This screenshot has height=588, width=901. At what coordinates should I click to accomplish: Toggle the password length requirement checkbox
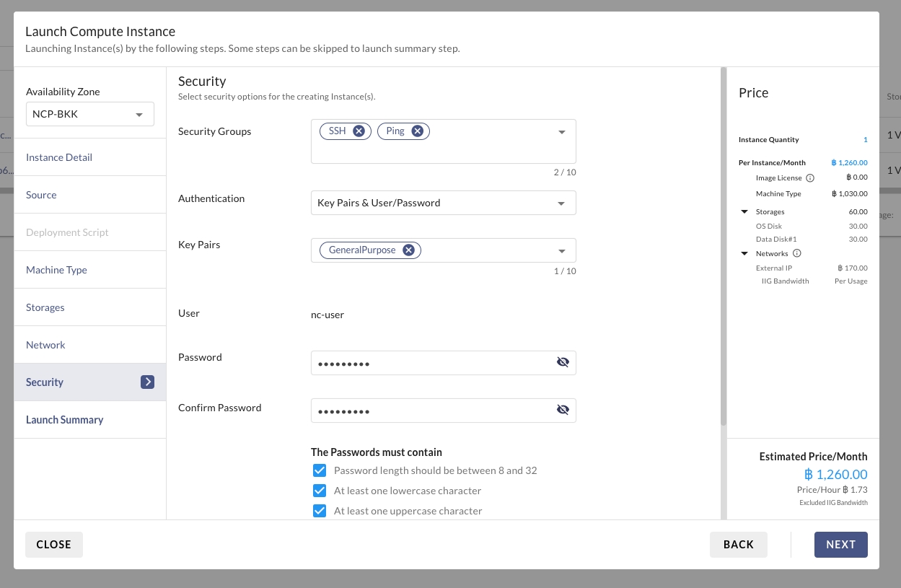[320, 470]
